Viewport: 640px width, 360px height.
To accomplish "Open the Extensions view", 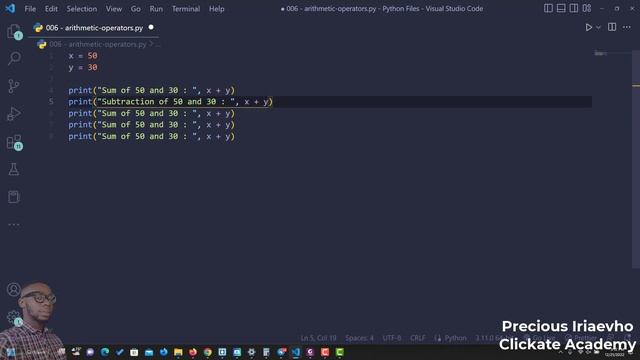I will [x=14, y=142].
